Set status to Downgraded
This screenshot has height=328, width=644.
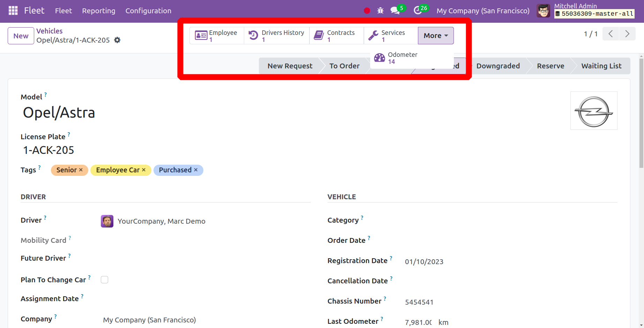tap(498, 66)
